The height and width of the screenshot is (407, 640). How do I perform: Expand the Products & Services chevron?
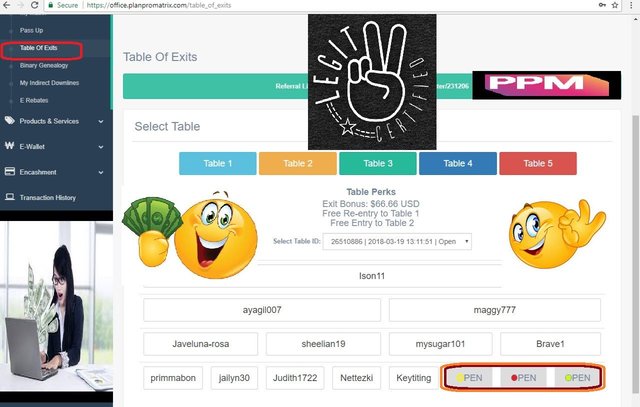(101, 121)
